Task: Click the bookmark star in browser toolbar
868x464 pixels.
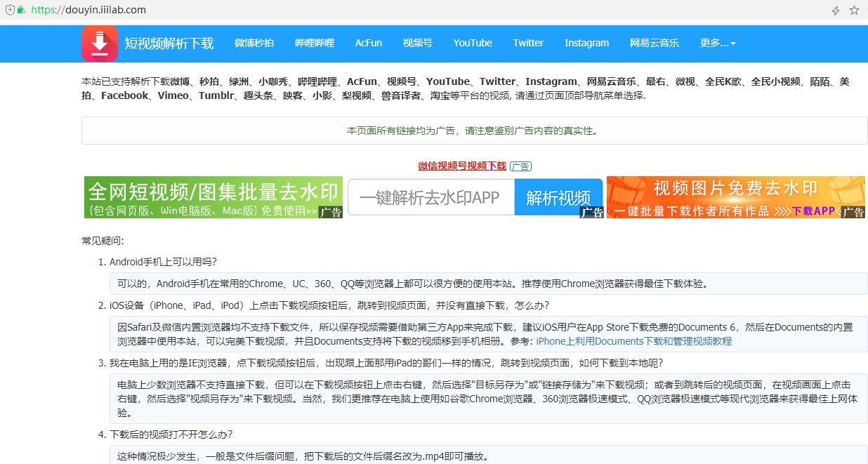Action: (x=854, y=11)
